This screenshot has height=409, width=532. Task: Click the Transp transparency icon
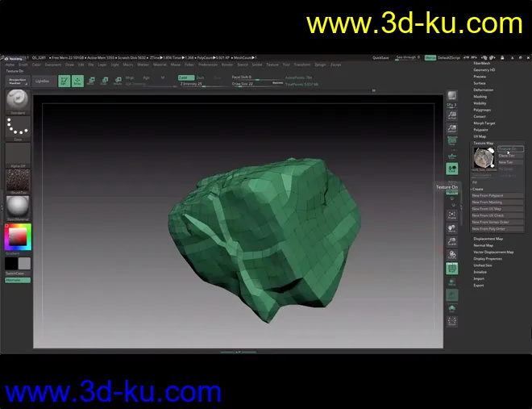tap(452, 282)
